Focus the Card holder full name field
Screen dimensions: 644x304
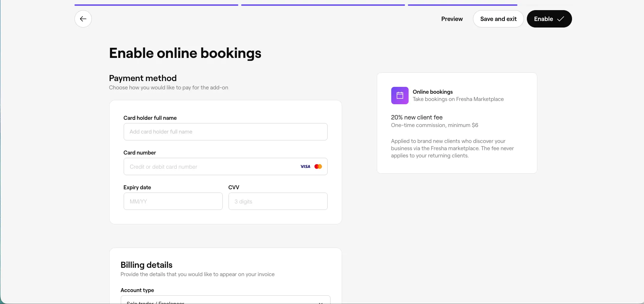click(226, 132)
